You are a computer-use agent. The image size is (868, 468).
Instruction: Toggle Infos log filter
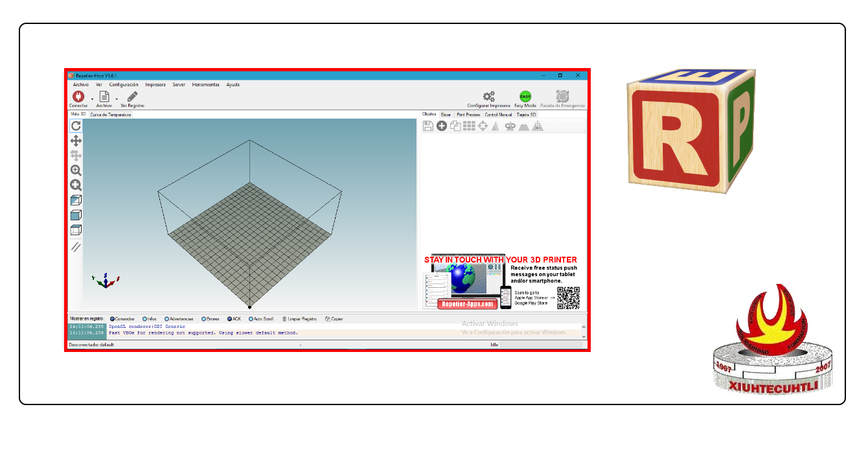150,319
